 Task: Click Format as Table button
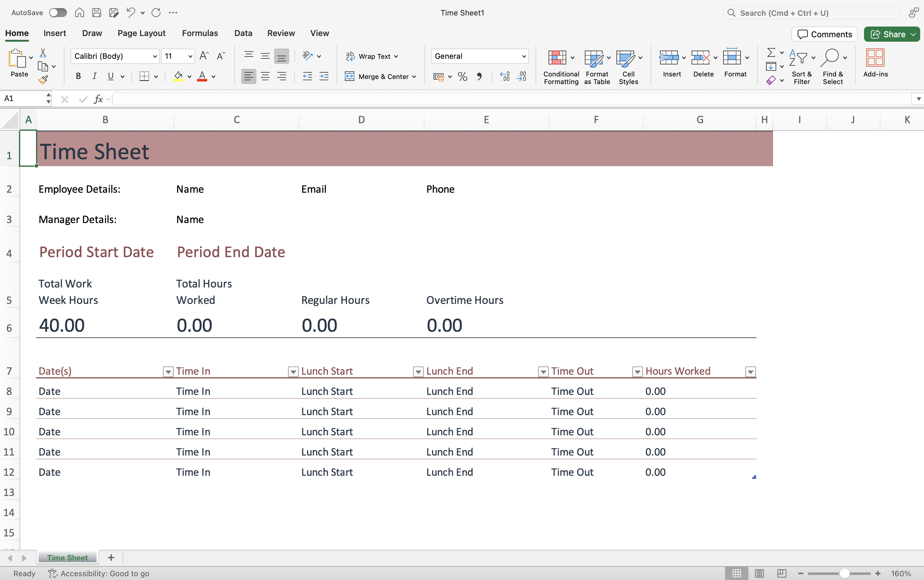597,67
